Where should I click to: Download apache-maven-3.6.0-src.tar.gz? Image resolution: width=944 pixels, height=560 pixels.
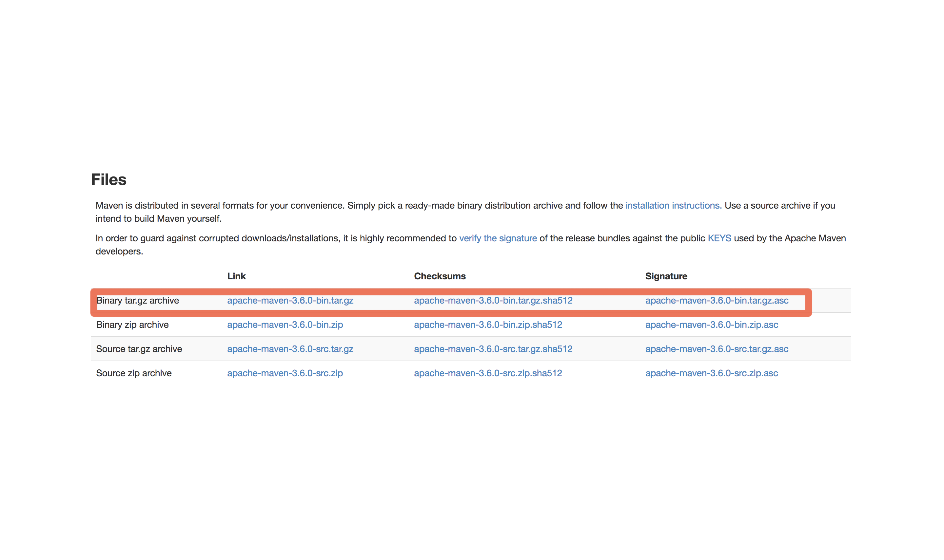290,349
